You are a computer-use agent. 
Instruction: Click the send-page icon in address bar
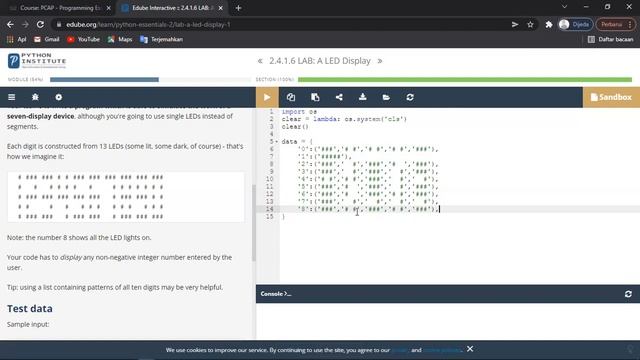[x=515, y=24]
